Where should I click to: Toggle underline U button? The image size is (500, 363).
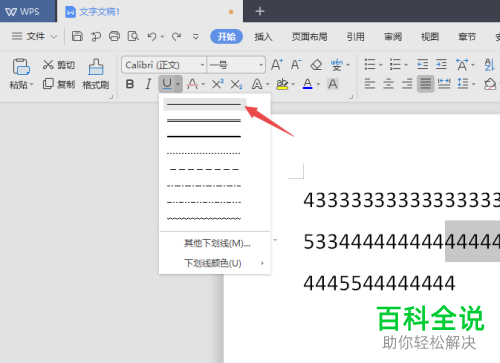point(167,84)
